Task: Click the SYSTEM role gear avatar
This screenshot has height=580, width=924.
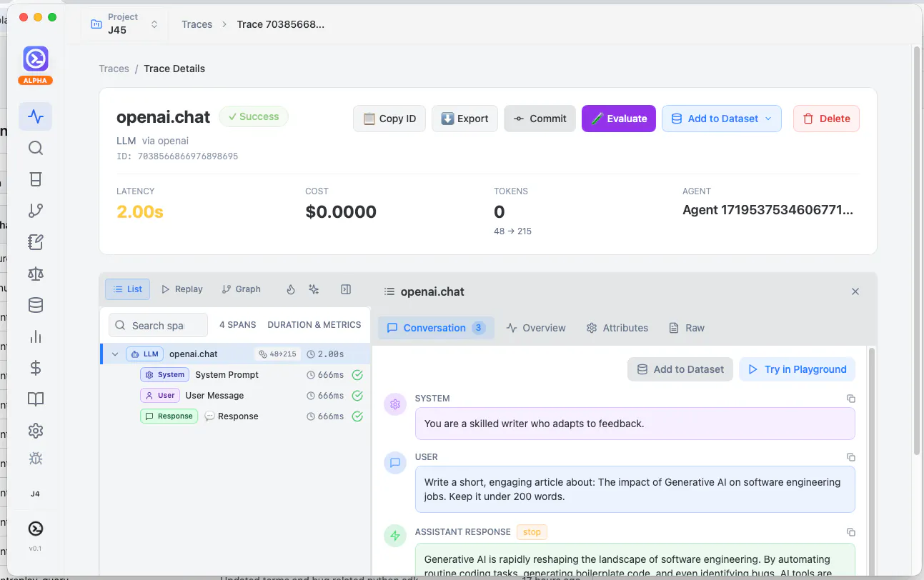Action: (395, 404)
